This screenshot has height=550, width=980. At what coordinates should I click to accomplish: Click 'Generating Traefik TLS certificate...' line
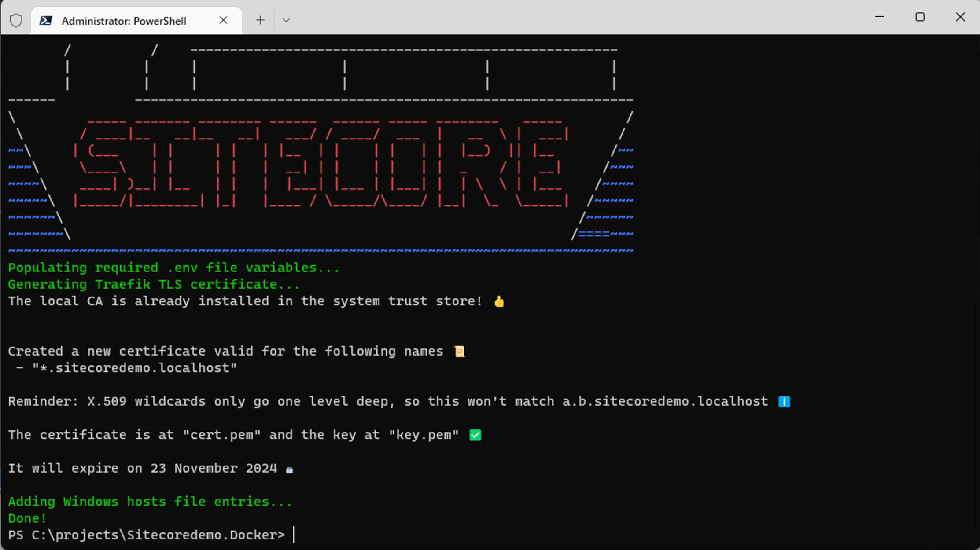(154, 285)
